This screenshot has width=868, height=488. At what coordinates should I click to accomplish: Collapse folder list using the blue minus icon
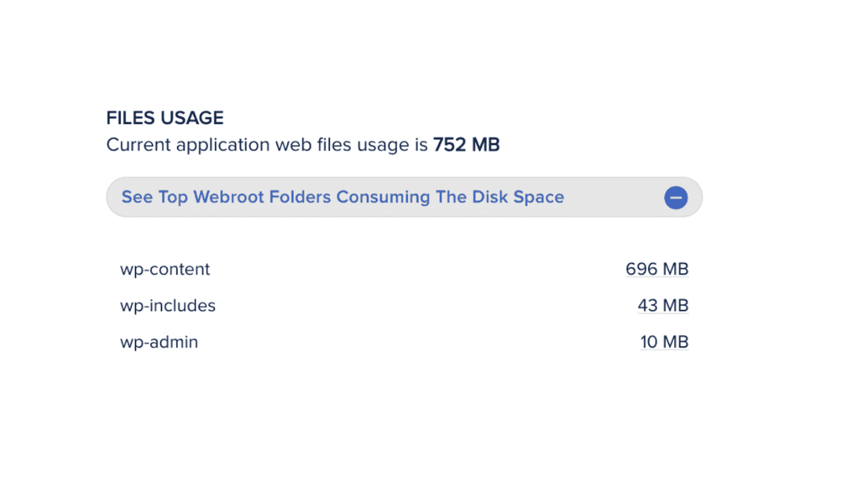point(675,198)
